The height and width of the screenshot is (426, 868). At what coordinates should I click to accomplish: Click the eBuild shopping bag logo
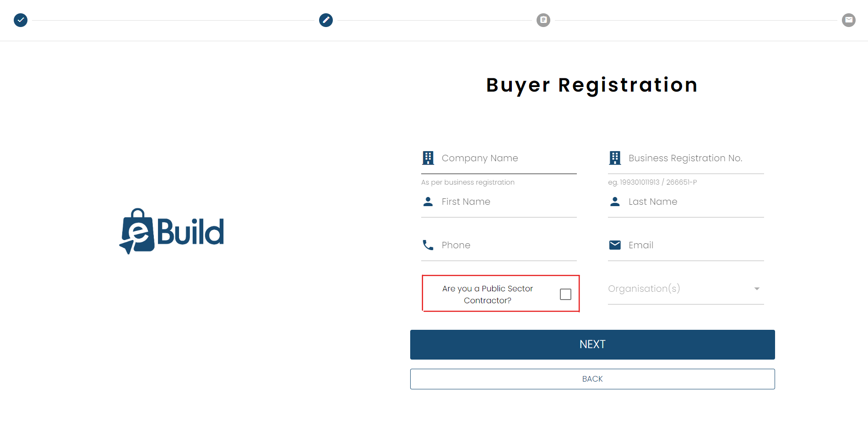(172, 231)
